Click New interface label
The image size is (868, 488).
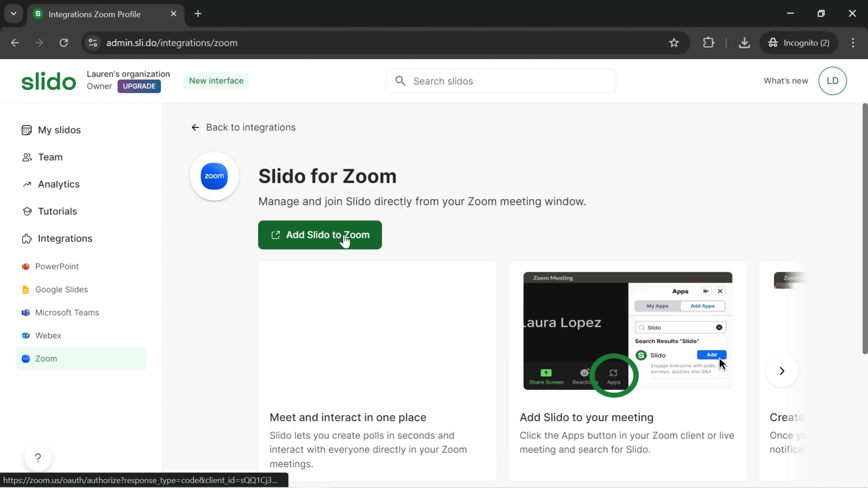(x=216, y=81)
